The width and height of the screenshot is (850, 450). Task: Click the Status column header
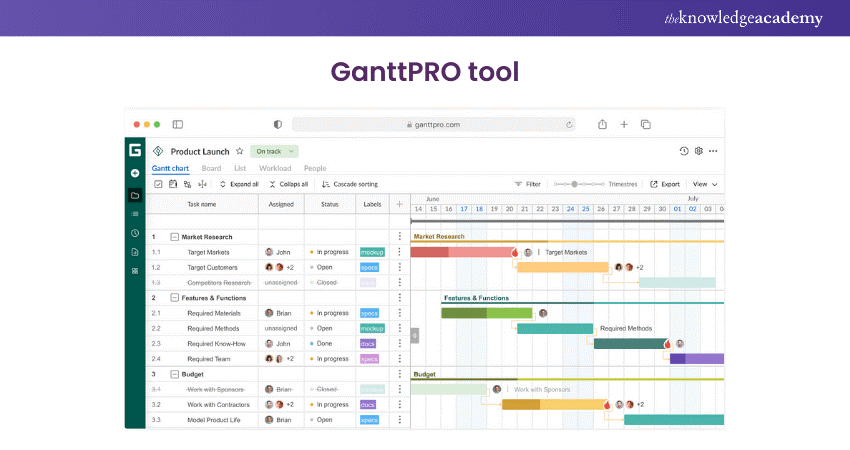(330, 204)
